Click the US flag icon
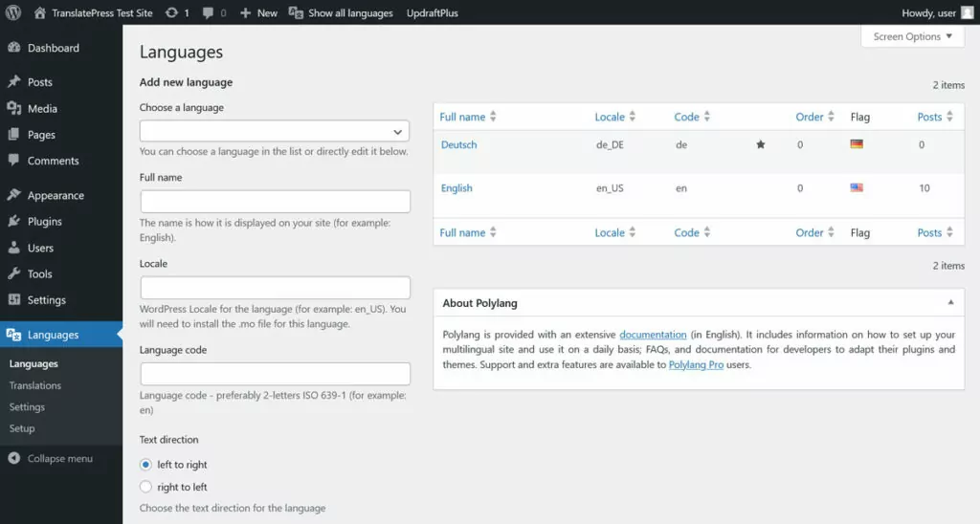980x524 pixels. pyautogui.click(x=857, y=187)
